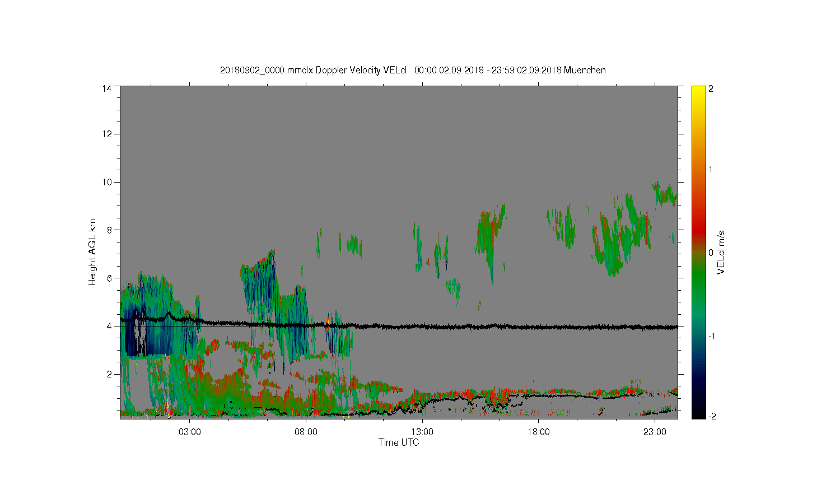Click the word "Muenchen" in the plot title
The width and height of the screenshot is (840, 504).
click(x=585, y=71)
